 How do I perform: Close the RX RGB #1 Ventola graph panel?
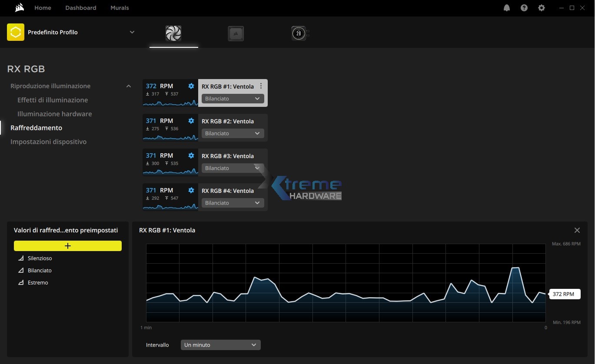point(577,230)
